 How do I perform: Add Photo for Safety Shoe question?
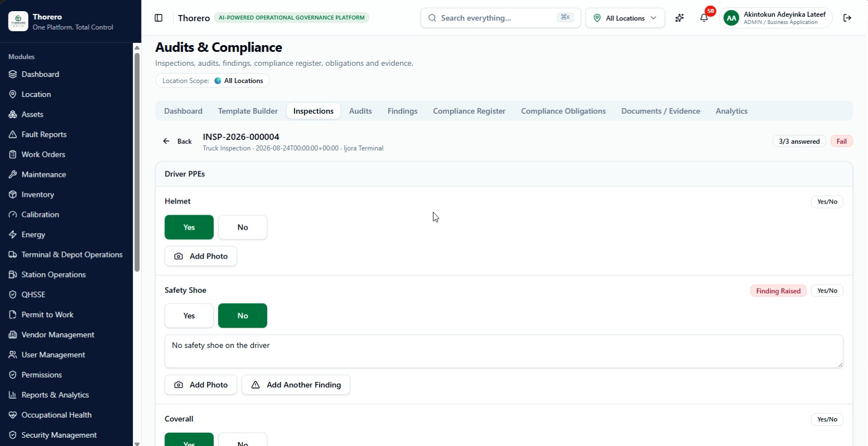pyautogui.click(x=201, y=385)
